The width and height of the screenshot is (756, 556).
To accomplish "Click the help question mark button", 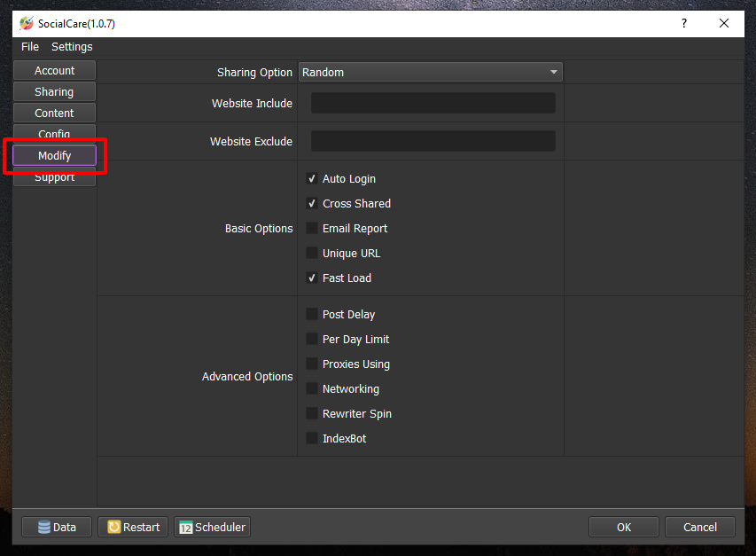I will point(683,23).
